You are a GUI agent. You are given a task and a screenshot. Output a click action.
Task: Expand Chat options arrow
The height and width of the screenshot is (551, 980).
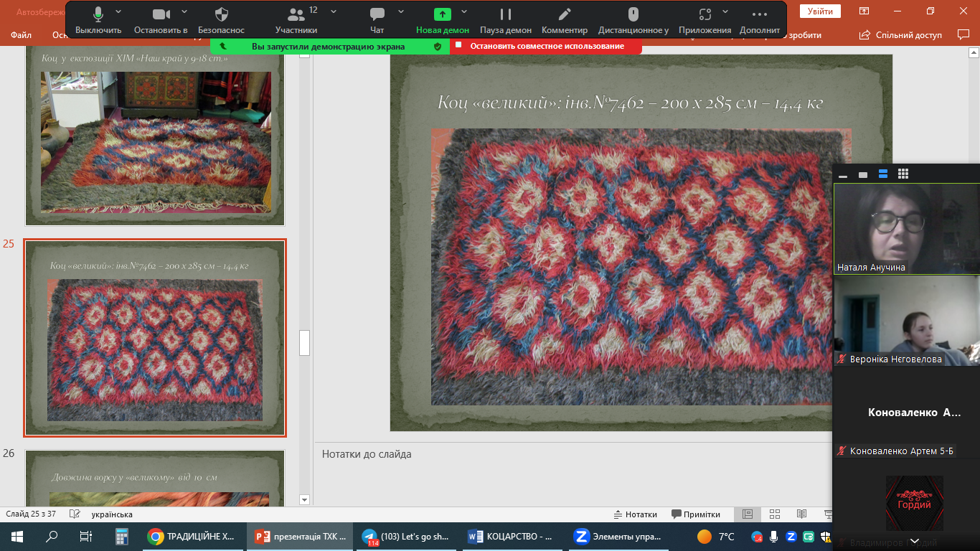tap(401, 11)
